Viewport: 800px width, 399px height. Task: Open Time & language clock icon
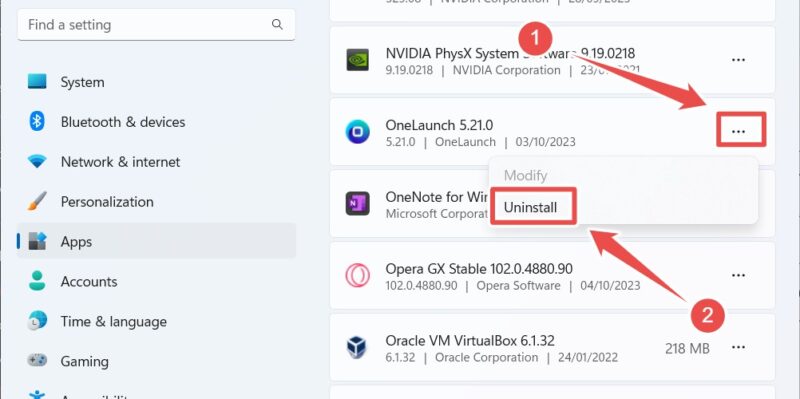point(37,321)
